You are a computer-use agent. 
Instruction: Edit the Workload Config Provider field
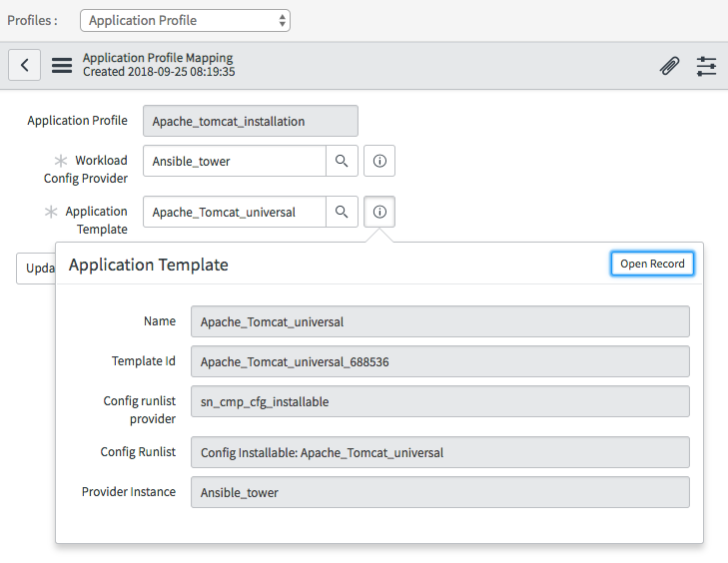[x=235, y=161]
